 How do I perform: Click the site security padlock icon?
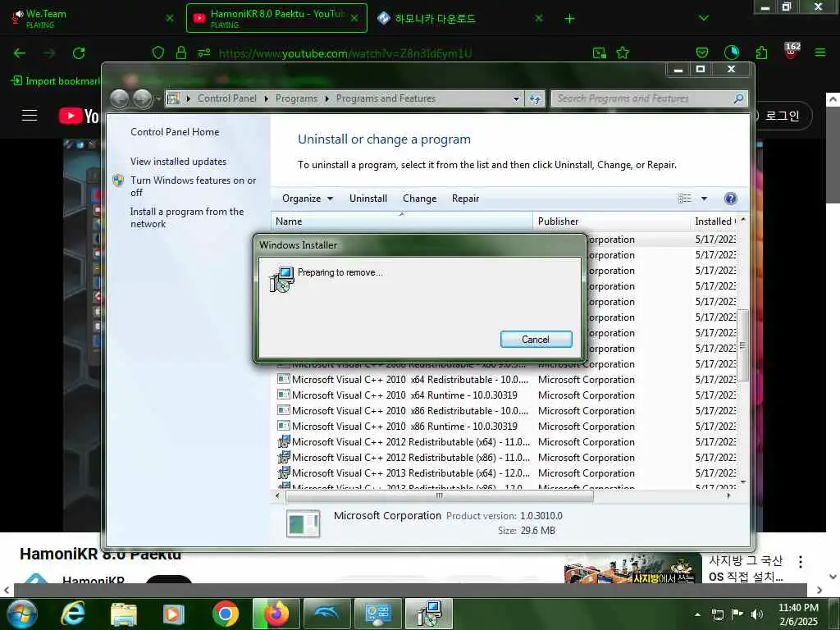pyautogui.click(x=181, y=52)
